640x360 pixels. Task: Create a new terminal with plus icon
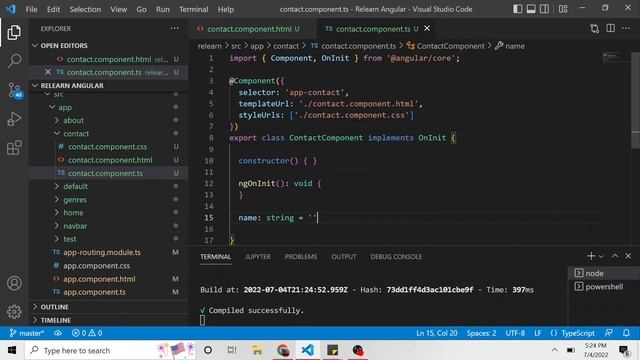point(591,256)
